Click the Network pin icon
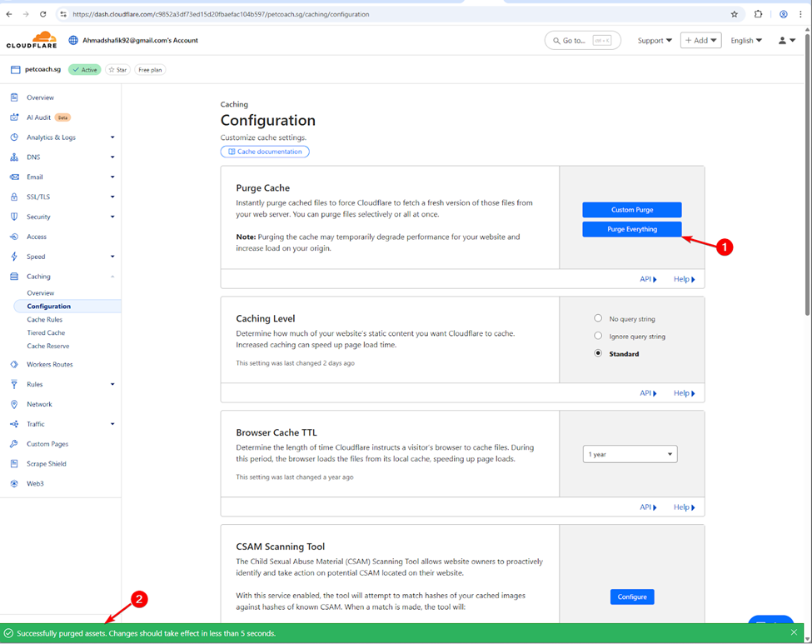This screenshot has height=644, width=812. tap(14, 404)
